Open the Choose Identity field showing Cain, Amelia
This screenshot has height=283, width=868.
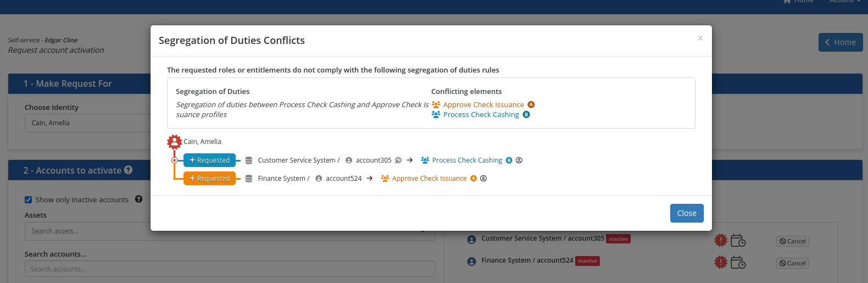[88, 123]
